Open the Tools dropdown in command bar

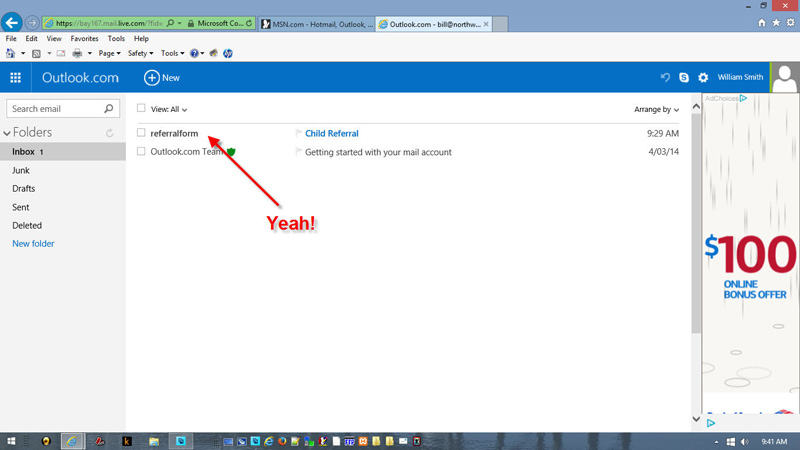pyautogui.click(x=172, y=53)
